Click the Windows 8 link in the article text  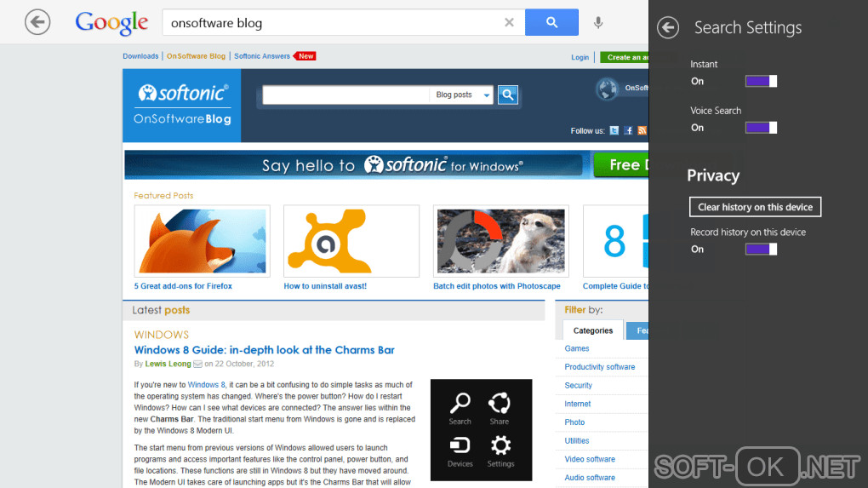coord(207,384)
